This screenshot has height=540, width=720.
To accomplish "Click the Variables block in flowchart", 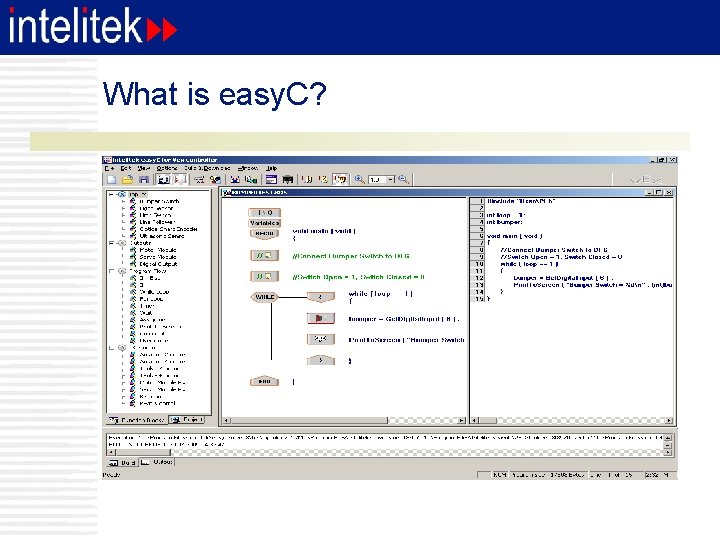I will point(264,223).
